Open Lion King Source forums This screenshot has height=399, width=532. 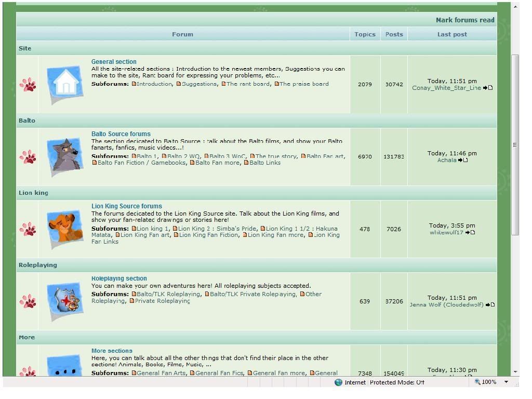tap(127, 206)
